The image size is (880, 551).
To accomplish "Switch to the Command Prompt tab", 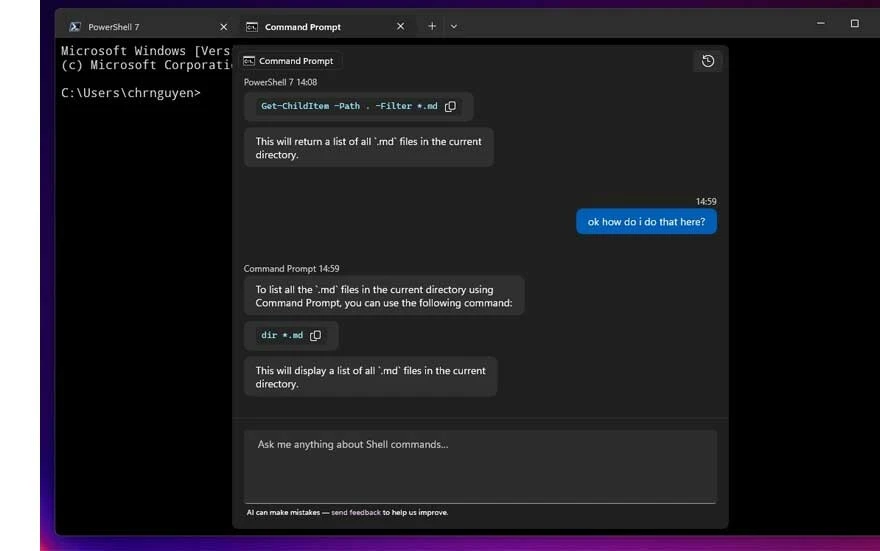I will click(x=326, y=26).
